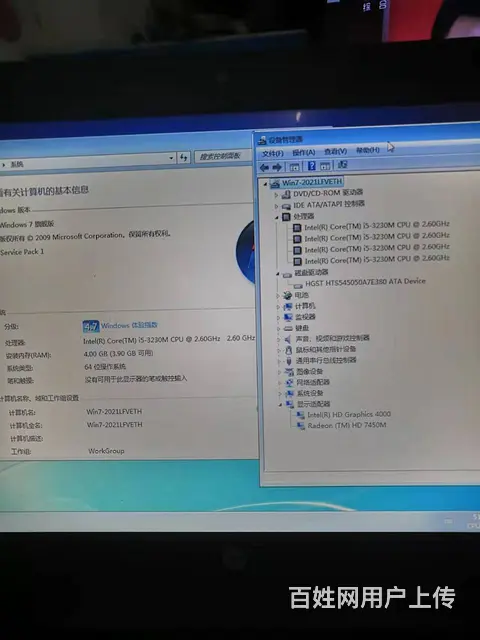Click the 搜索控制面板 search box
This screenshot has width=480, height=640.
223,156
